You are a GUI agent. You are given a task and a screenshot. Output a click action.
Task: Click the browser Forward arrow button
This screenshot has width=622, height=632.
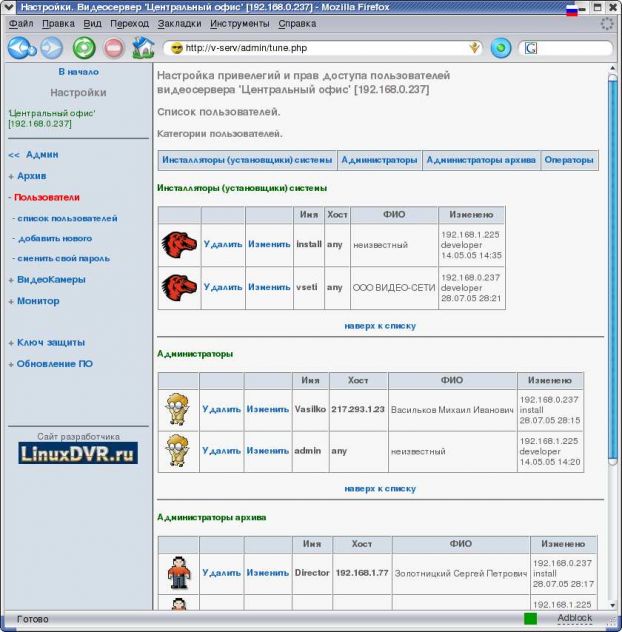tap(52, 48)
